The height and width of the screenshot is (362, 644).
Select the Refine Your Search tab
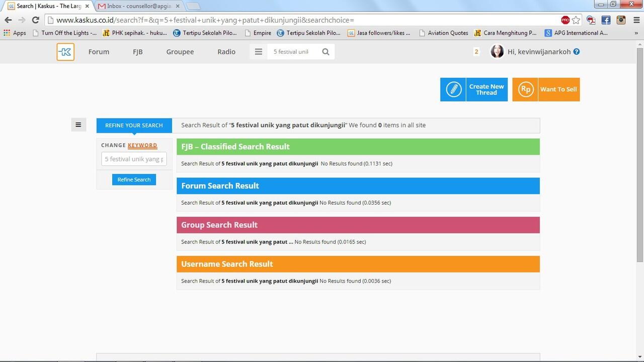point(134,125)
